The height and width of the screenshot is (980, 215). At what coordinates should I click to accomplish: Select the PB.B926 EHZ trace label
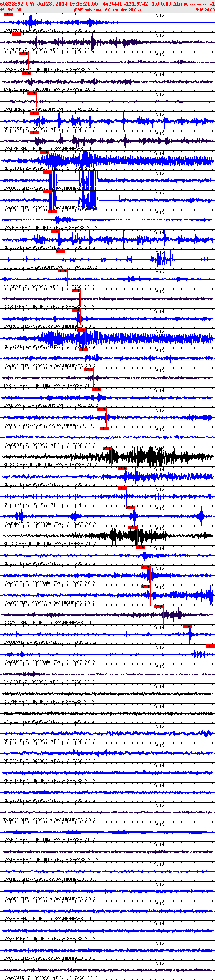(49, 505)
